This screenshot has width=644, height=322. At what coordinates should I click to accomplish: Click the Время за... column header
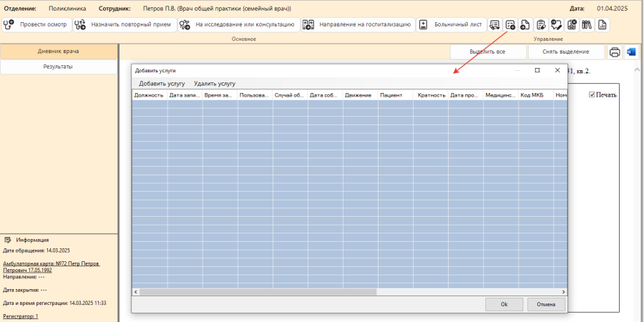(x=220, y=95)
